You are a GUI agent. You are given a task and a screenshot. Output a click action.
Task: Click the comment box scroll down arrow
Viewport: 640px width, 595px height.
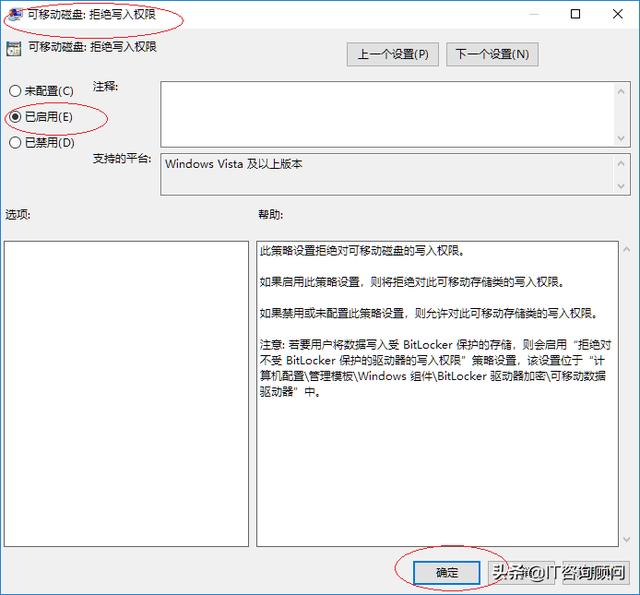tap(621, 138)
